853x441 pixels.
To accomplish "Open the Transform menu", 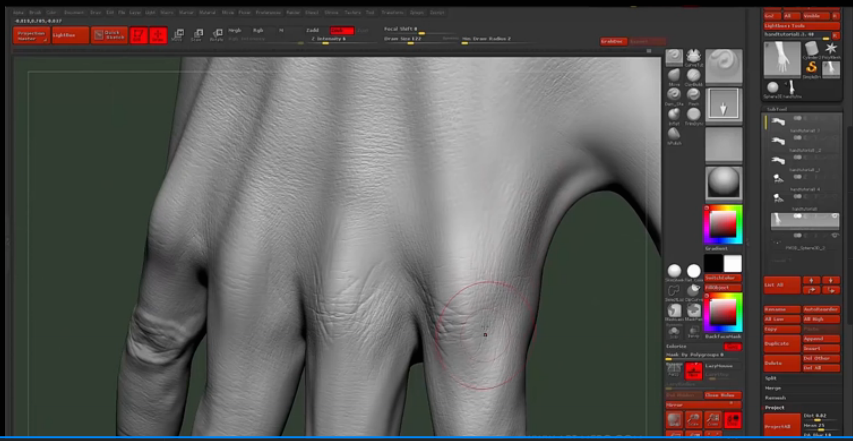I will [392, 13].
